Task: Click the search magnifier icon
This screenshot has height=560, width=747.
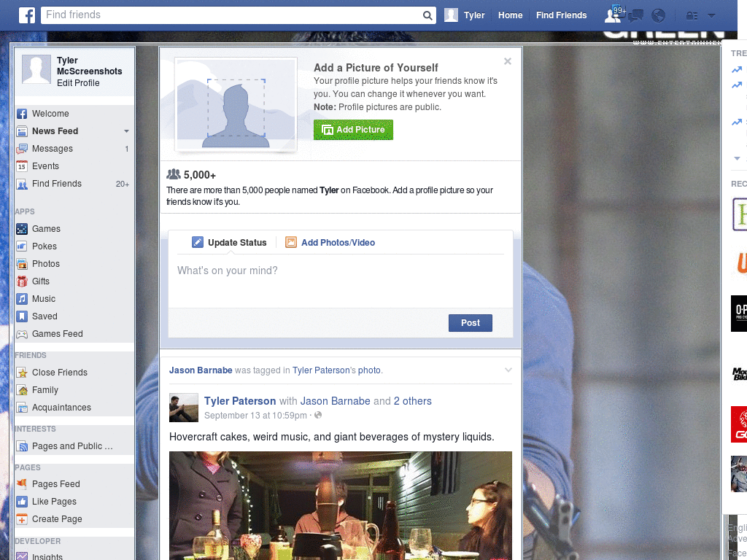Action: click(427, 15)
